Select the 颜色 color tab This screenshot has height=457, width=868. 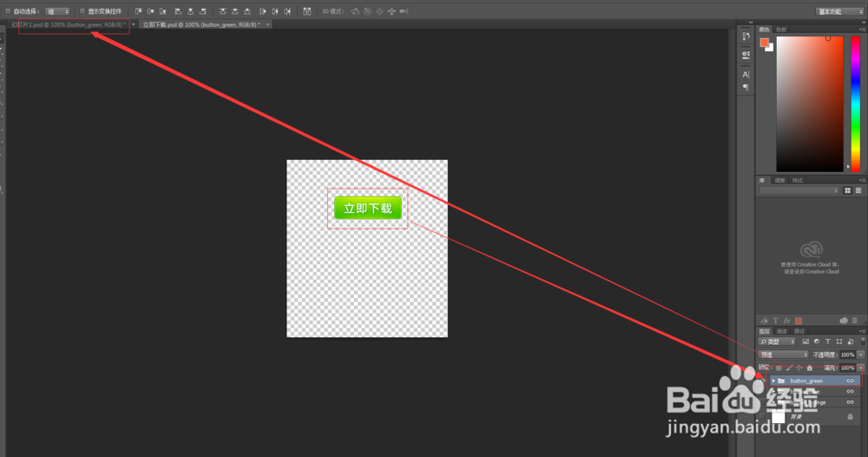tap(765, 30)
